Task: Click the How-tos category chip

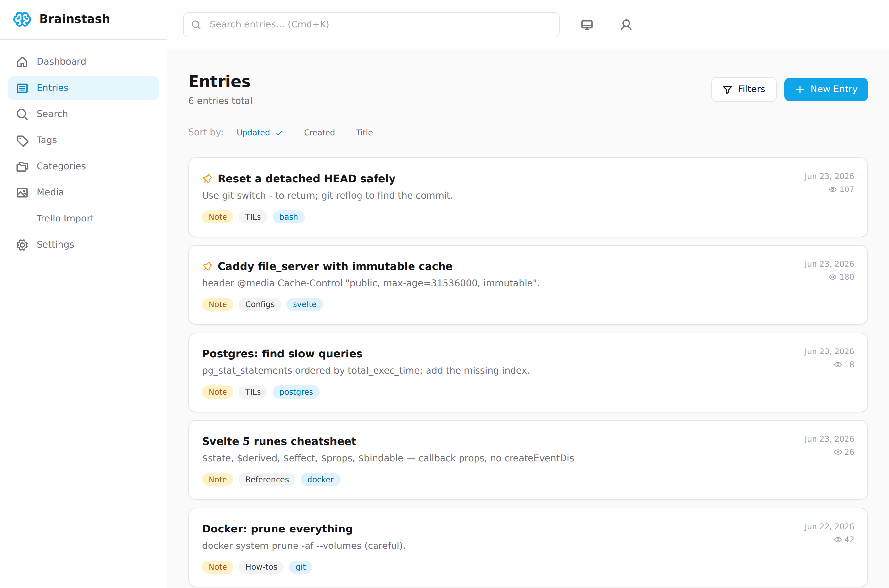Action: [x=261, y=567]
